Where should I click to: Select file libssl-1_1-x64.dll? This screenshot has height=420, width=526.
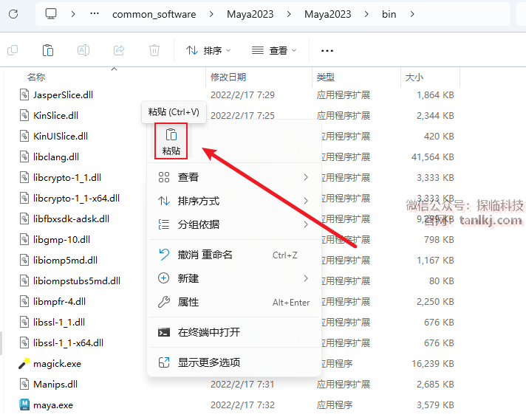pyautogui.click(x=69, y=343)
